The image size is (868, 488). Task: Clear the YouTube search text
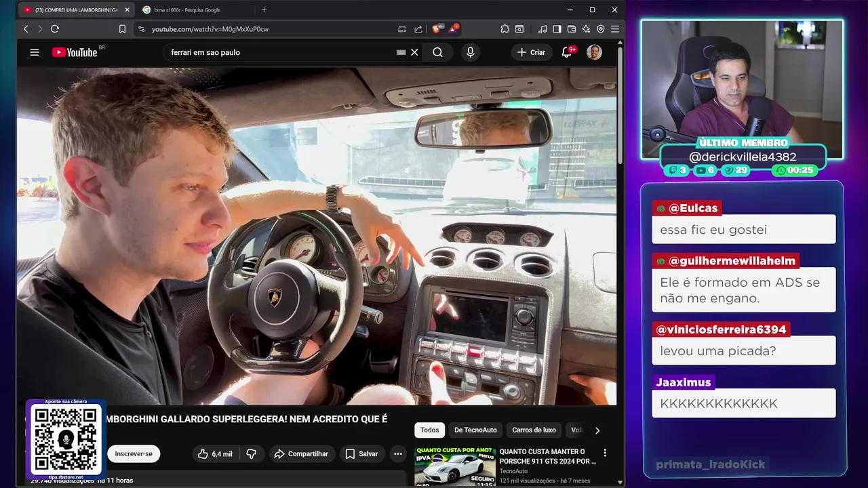[414, 52]
